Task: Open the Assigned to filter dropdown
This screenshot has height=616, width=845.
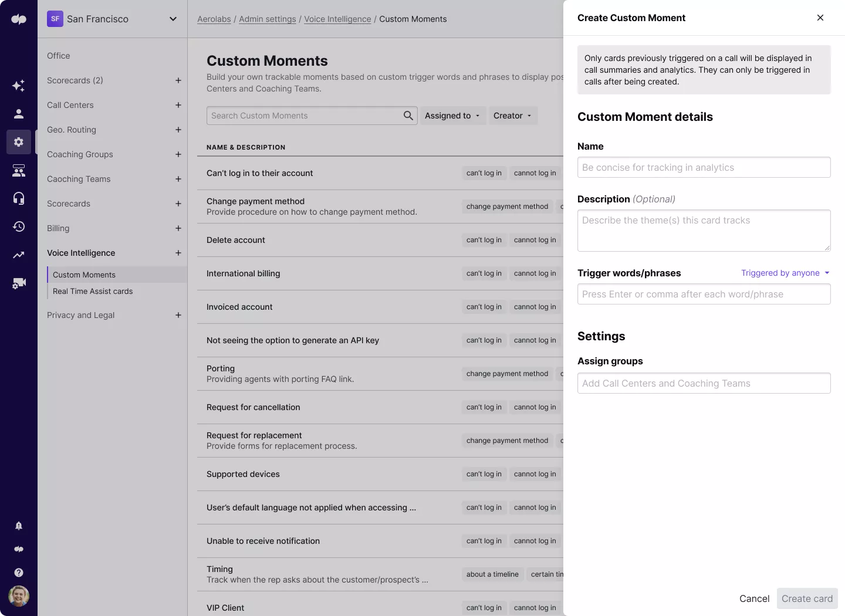Action: click(452, 116)
